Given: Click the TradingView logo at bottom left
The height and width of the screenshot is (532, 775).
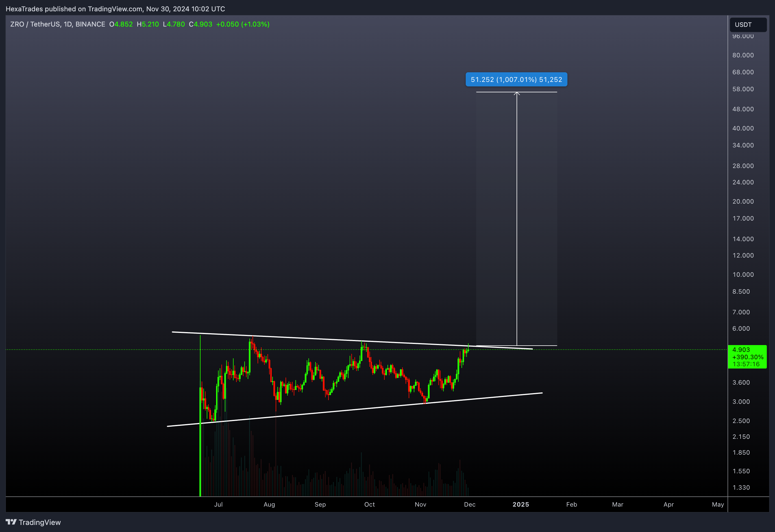Looking at the screenshot, I should pos(33,522).
